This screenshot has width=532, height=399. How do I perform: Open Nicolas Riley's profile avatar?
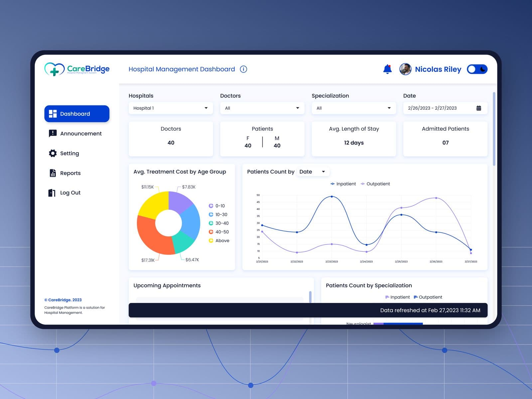tap(405, 69)
